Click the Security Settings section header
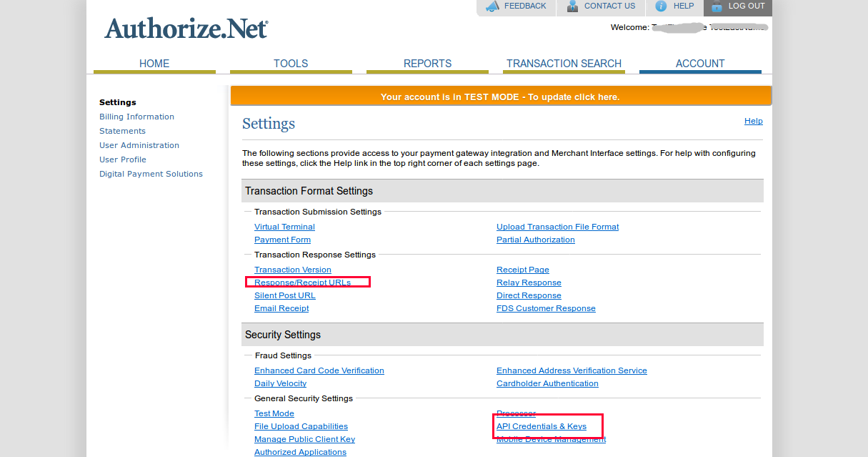Image resolution: width=868 pixels, height=457 pixels. 502,335
